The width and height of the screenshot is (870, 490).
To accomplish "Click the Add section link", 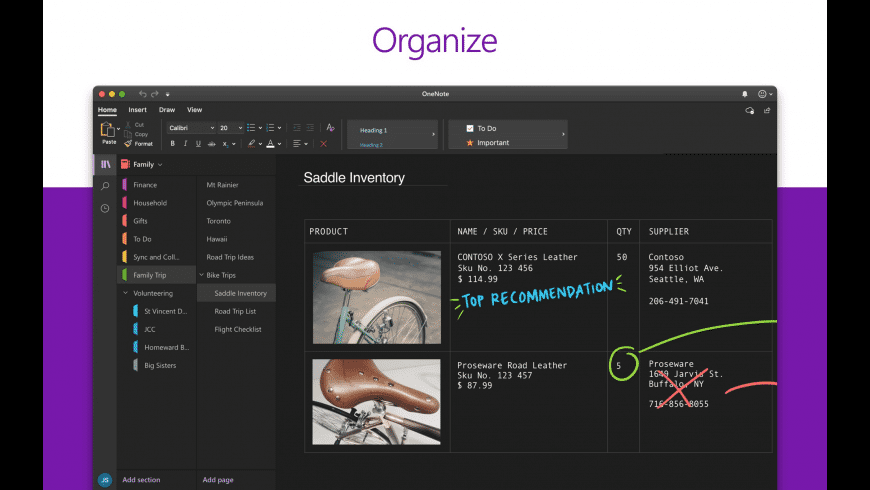I will [x=141, y=480].
